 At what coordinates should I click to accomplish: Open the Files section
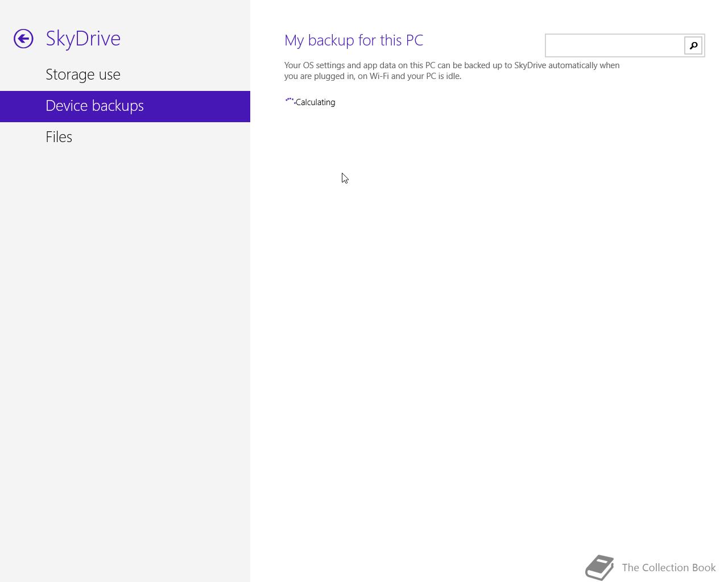tap(125, 138)
